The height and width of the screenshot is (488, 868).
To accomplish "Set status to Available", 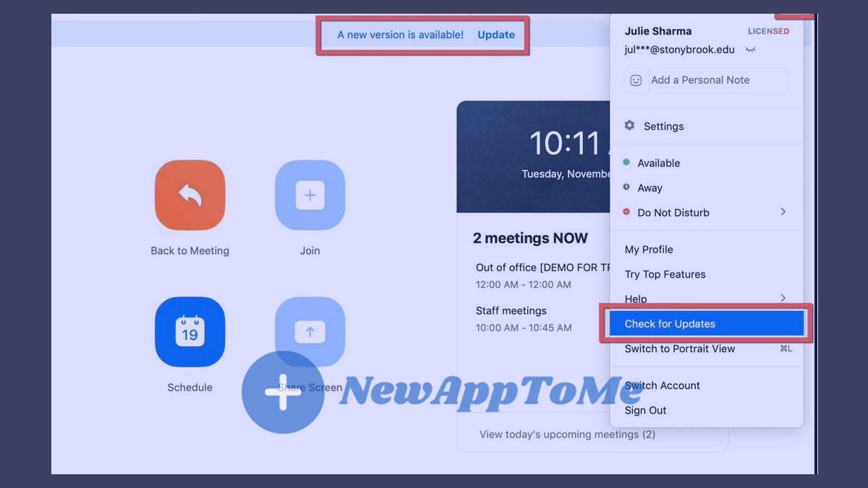I will 659,163.
